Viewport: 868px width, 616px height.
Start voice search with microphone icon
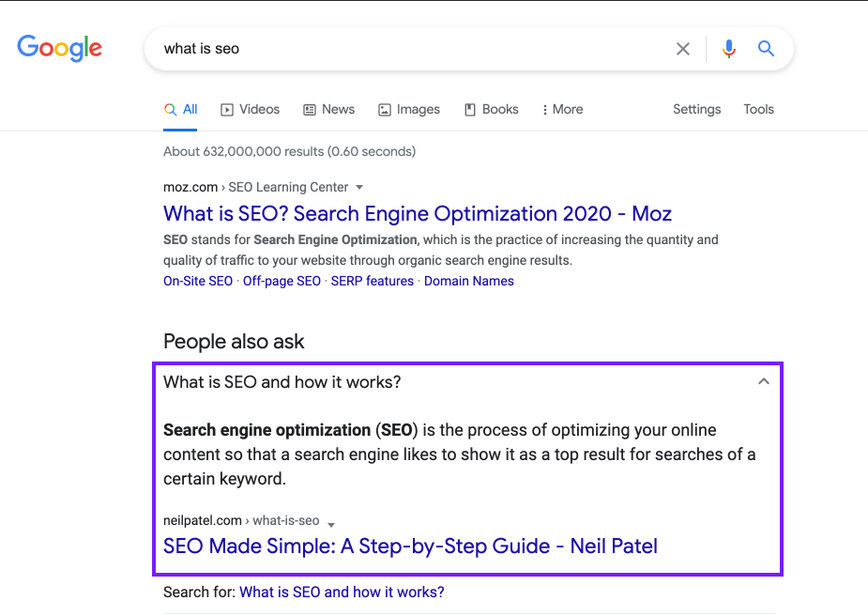729,49
